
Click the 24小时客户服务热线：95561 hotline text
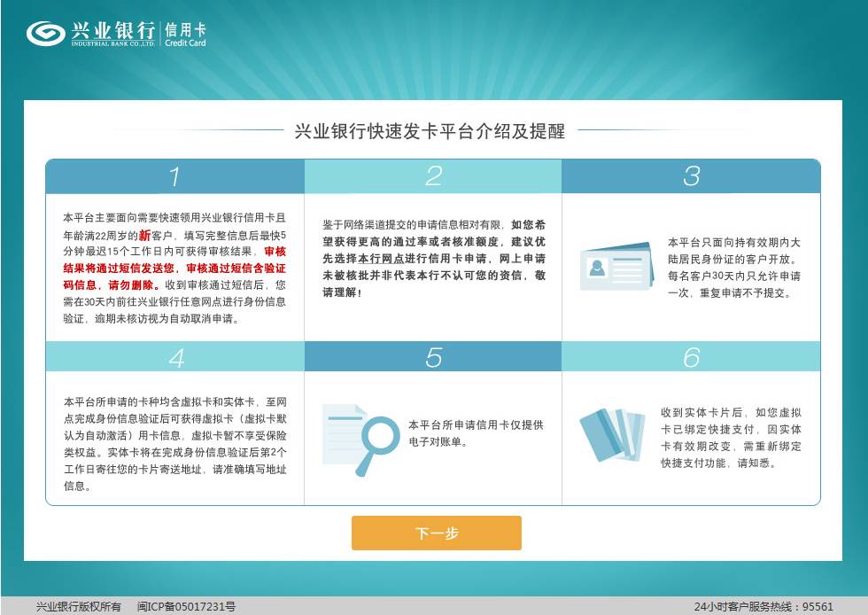pyautogui.click(x=763, y=607)
